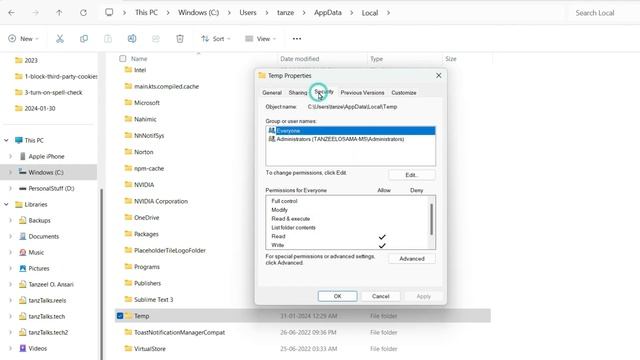Switch to Customize tab
Screen dimensions: 640x360
point(404,93)
